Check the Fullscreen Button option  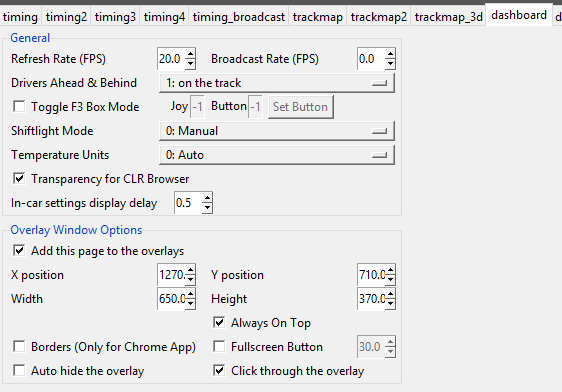coord(219,346)
